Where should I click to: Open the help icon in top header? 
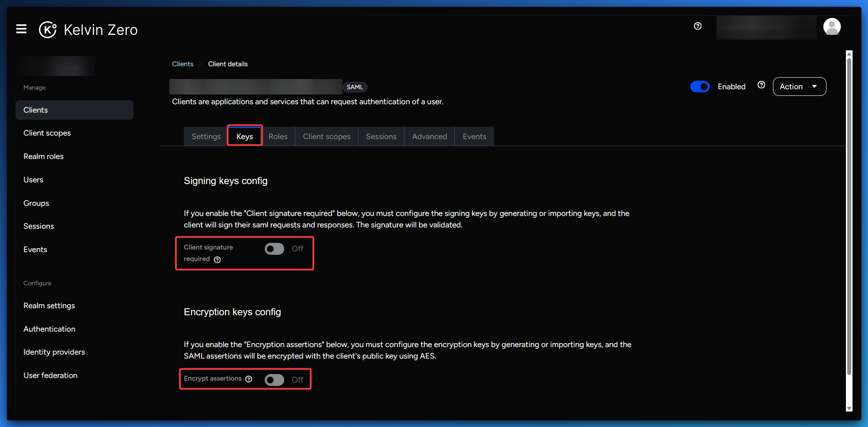coord(697,26)
